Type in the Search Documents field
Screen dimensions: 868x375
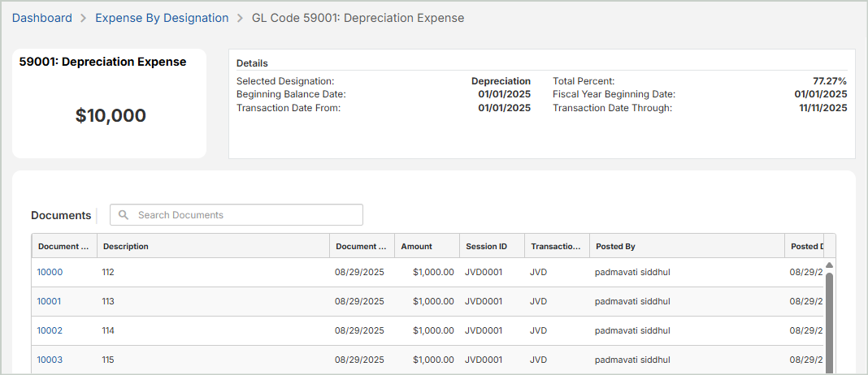pyautogui.click(x=244, y=215)
